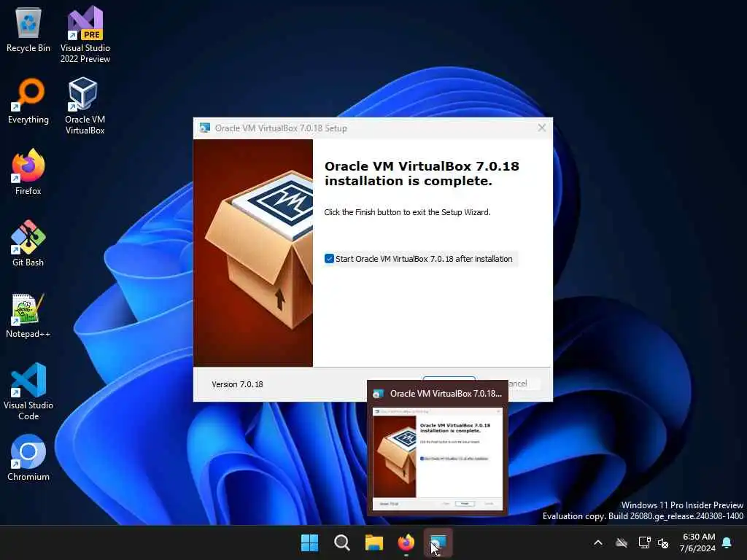Screen dimensions: 747x560
Task: Open the Recycle Bin desktop icon
Action: [x=28, y=30]
